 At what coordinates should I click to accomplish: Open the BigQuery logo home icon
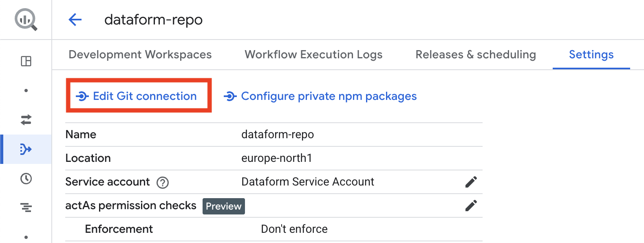[26, 20]
